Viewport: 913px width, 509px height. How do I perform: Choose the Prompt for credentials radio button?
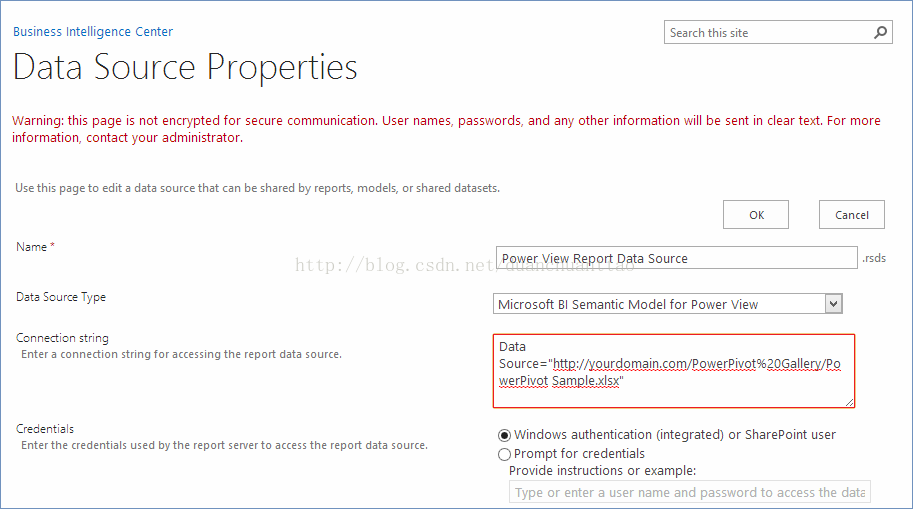click(504, 454)
